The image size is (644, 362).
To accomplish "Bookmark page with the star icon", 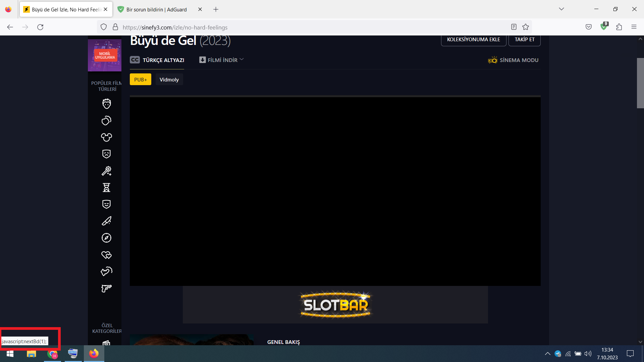I will pyautogui.click(x=526, y=27).
